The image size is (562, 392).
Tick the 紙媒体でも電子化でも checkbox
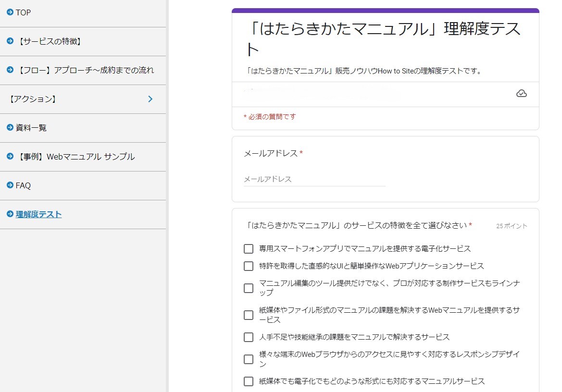pos(249,381)
